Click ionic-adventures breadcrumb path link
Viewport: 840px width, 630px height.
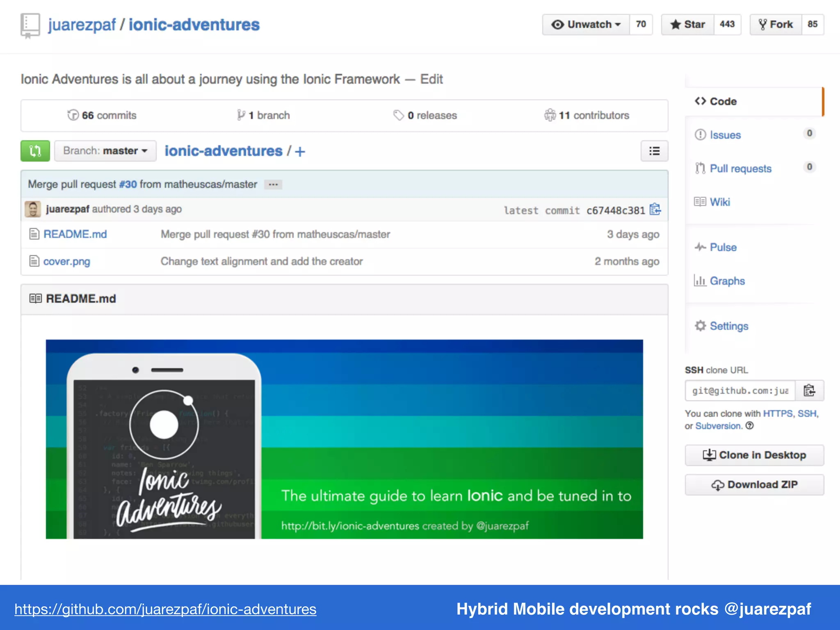click(x=224, y=151)
